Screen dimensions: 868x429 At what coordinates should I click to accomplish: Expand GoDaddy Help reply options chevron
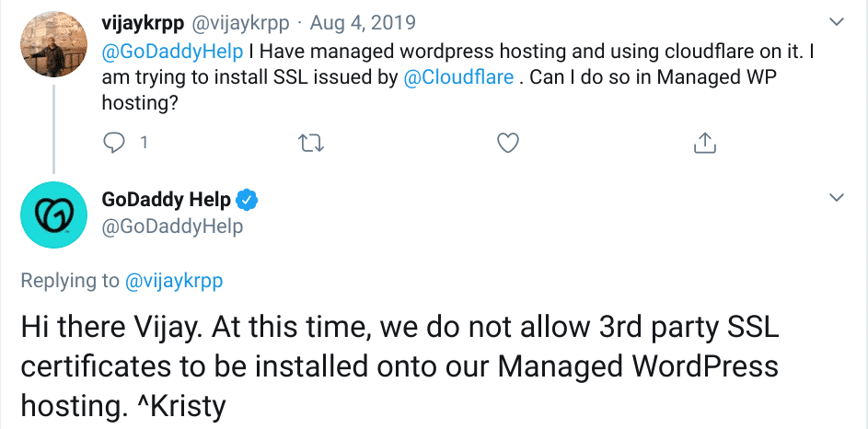837,198
